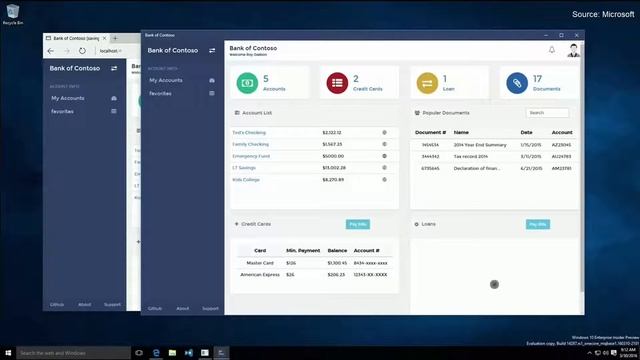This screenshot has width=640, height=360.
Task: Open Kids College account link
Action: 246,180
